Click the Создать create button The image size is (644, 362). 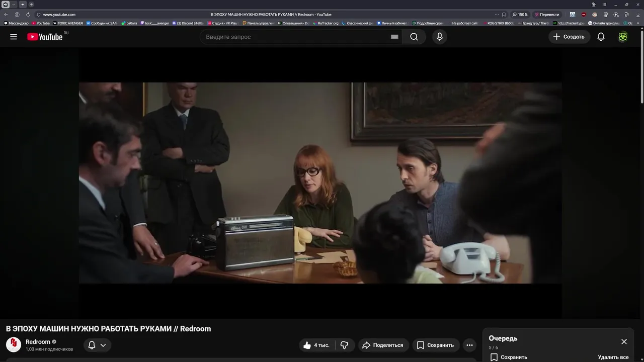pyautogui.click(x=569, y=37)
